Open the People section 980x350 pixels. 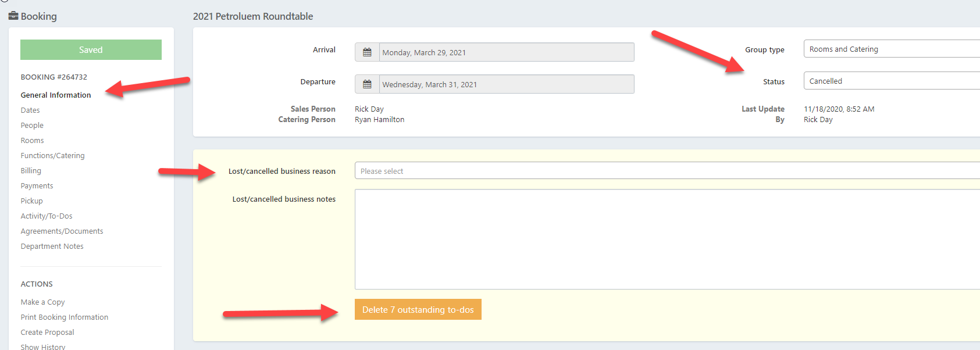tap(32, 126)
